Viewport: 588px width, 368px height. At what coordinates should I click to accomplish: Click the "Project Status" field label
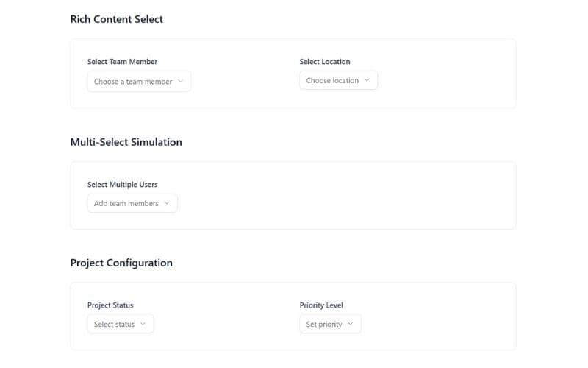(110, 305)
